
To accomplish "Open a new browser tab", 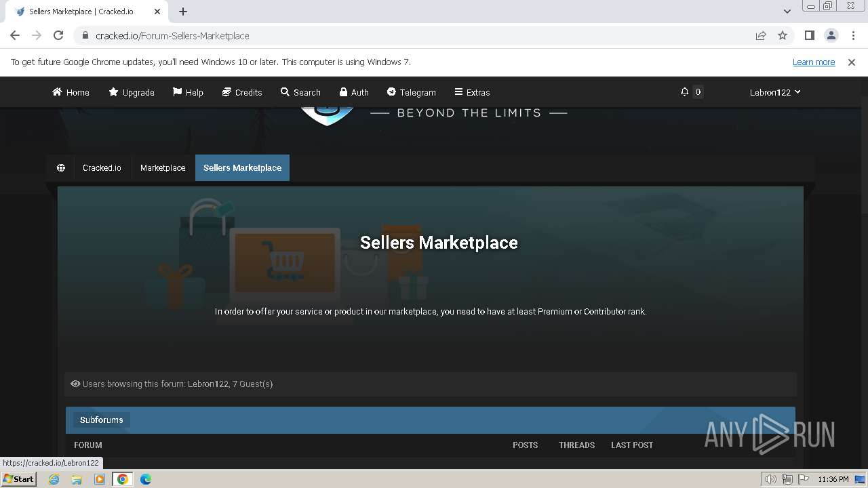I will 183,12.
